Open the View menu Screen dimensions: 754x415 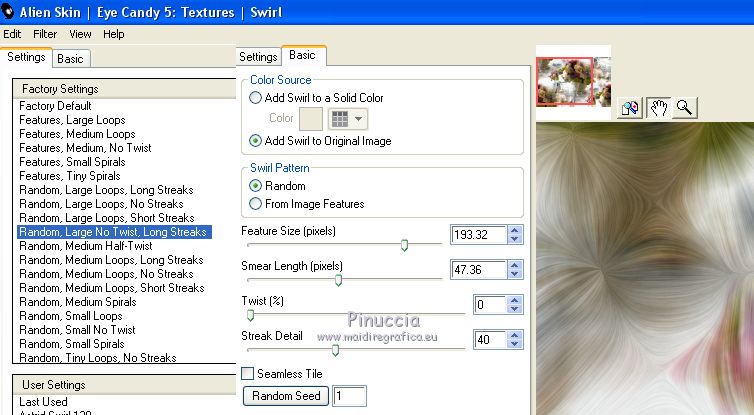[80, 34]
